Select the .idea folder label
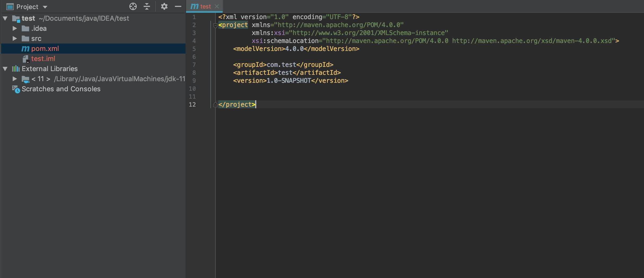 pyautogui.click(x=39, y=28)
